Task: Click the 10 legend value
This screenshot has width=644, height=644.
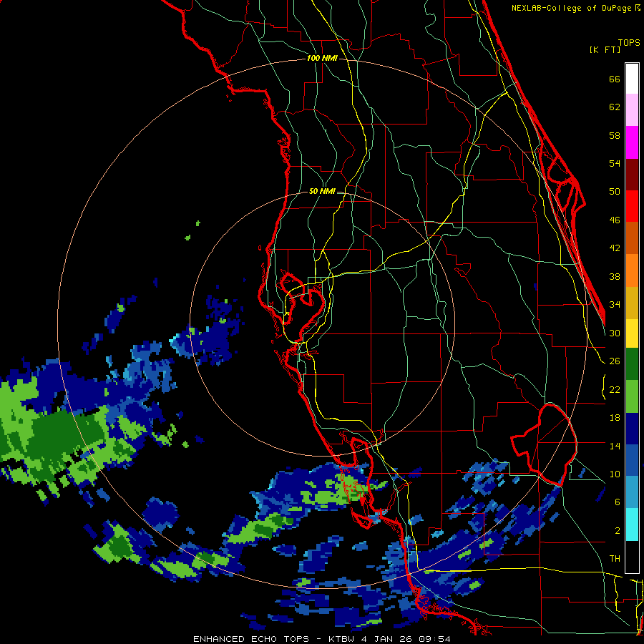Action: click(615, 474)
